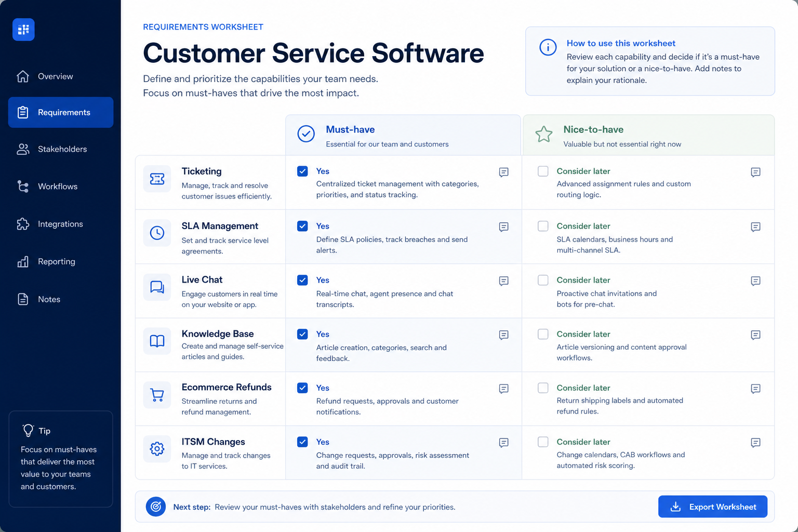
Task: Open note icon for SLA Management must-have
Action: pyautogui.click(x=503, y=227)
